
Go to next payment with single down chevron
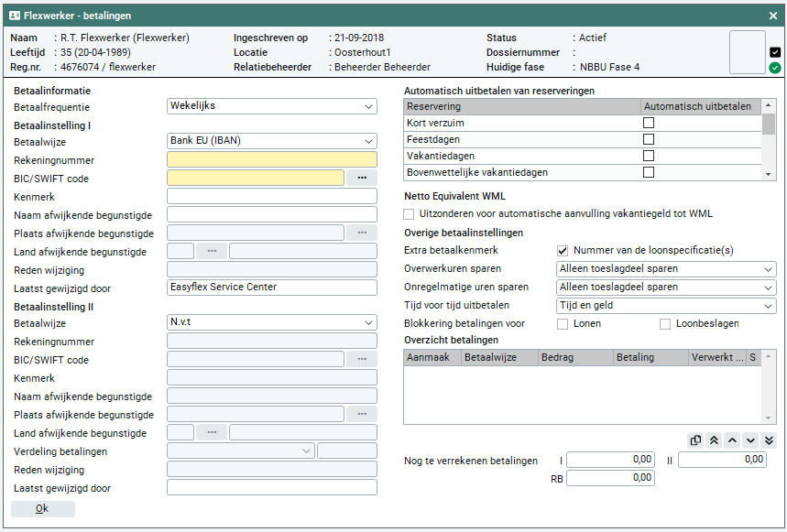coord(751,440)
